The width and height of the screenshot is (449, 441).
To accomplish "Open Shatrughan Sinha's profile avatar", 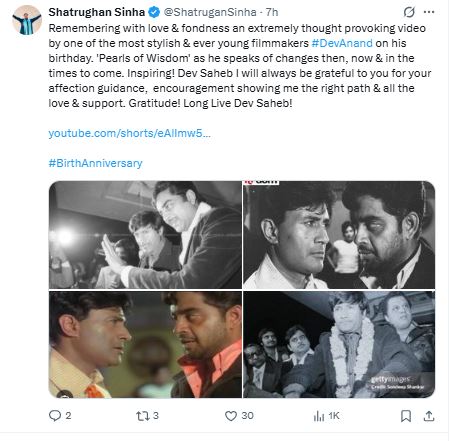I will click(x=27, y=20).
